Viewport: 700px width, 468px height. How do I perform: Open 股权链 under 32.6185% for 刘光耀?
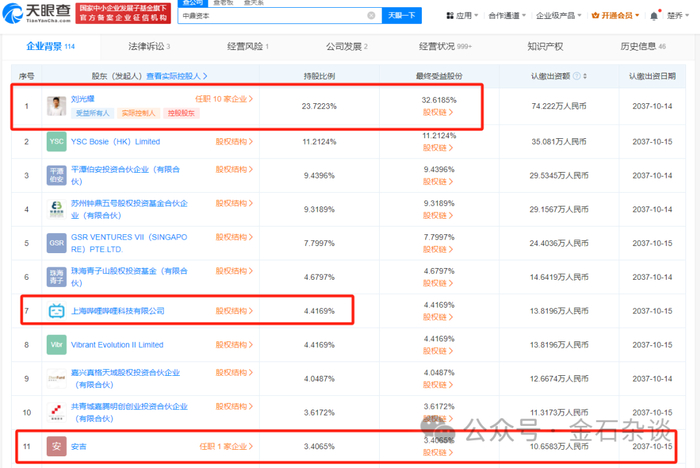438,113
